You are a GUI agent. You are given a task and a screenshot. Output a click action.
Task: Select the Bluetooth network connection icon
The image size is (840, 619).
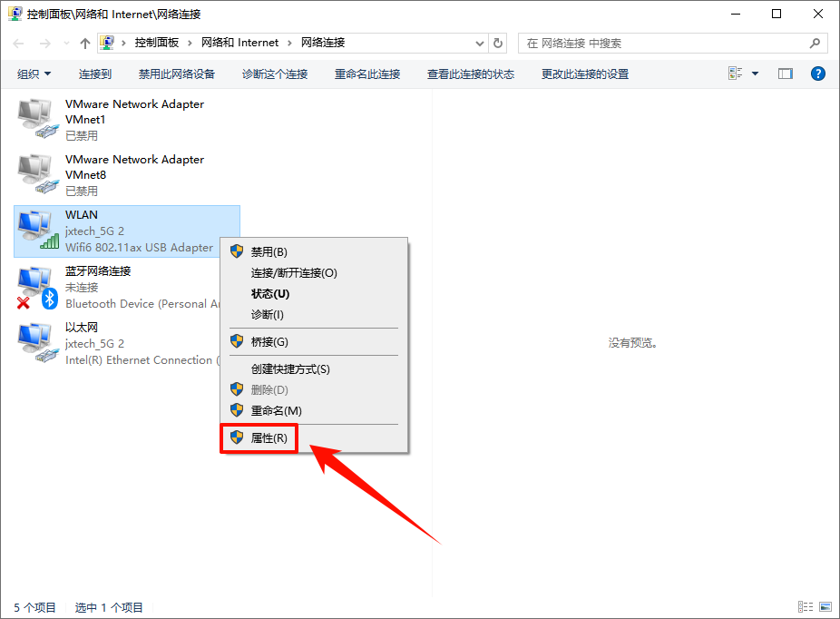[x=37, y=287]
